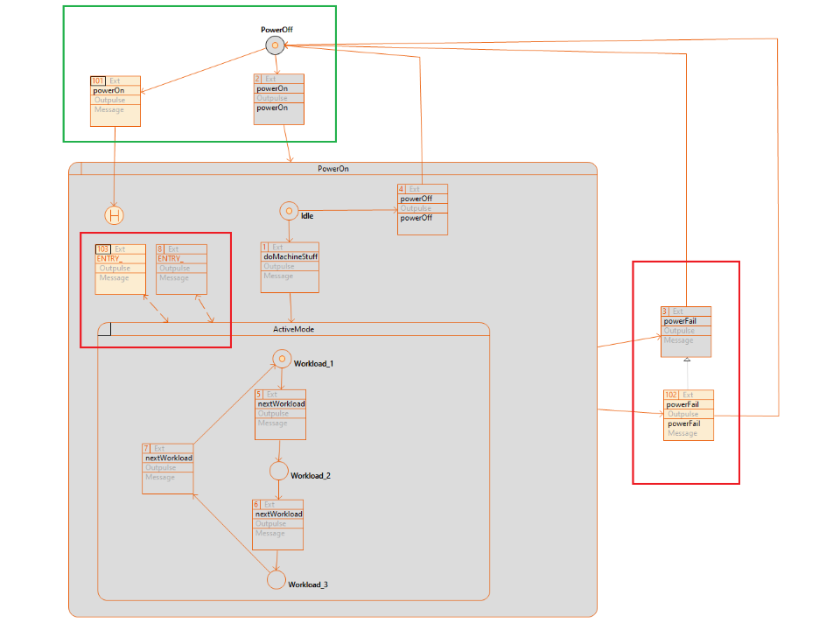Select transition 4 powerOff box
This screenshot has width=840, height=630.
point(422,209)
